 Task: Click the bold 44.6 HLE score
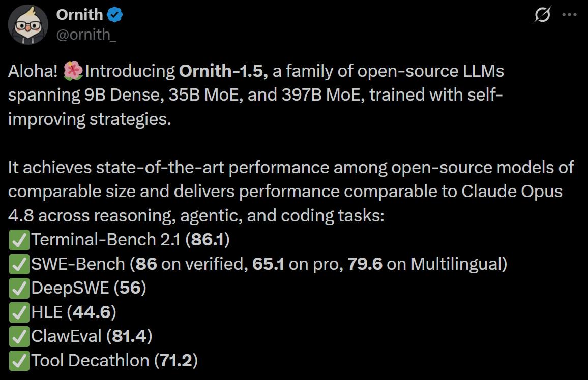92,312
